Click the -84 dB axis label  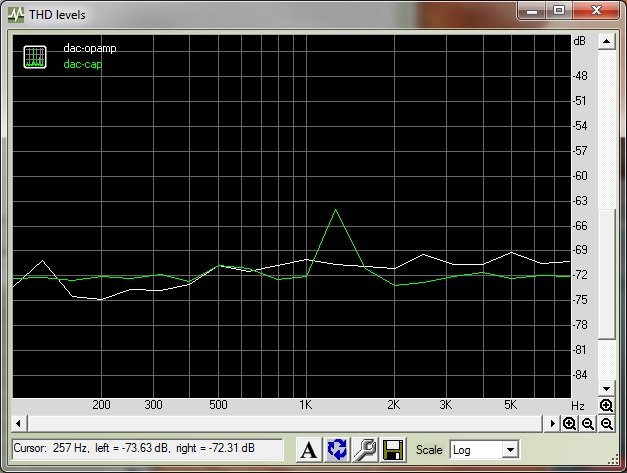point(581,375)
